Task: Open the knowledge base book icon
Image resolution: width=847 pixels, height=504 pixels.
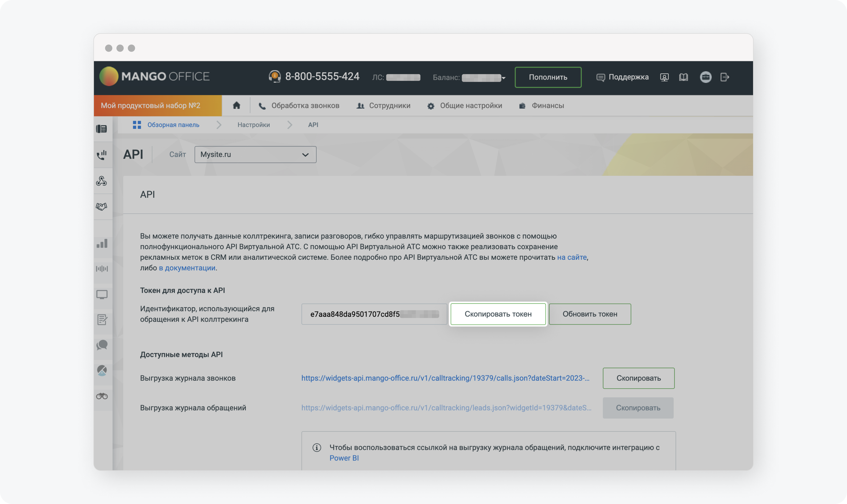Action: tap(684, 77)
